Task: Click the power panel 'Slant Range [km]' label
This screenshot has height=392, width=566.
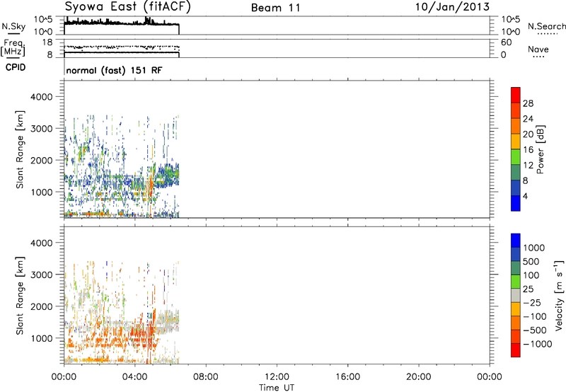Action: click(20, 149)
